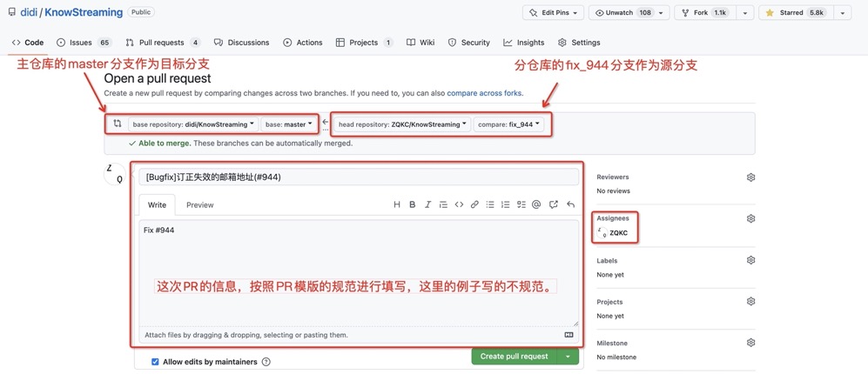Click the Create pull request button
The image size is (868, 374).
point(514,357)
